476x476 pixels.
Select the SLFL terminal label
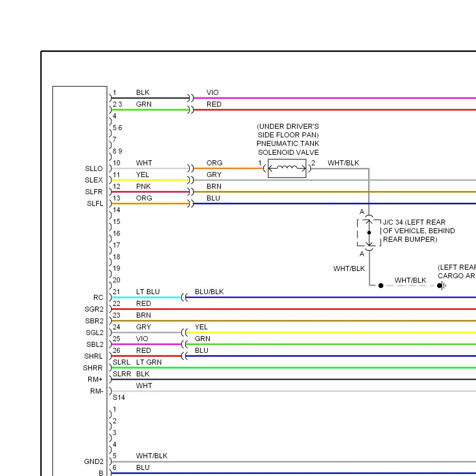(95, 203)
